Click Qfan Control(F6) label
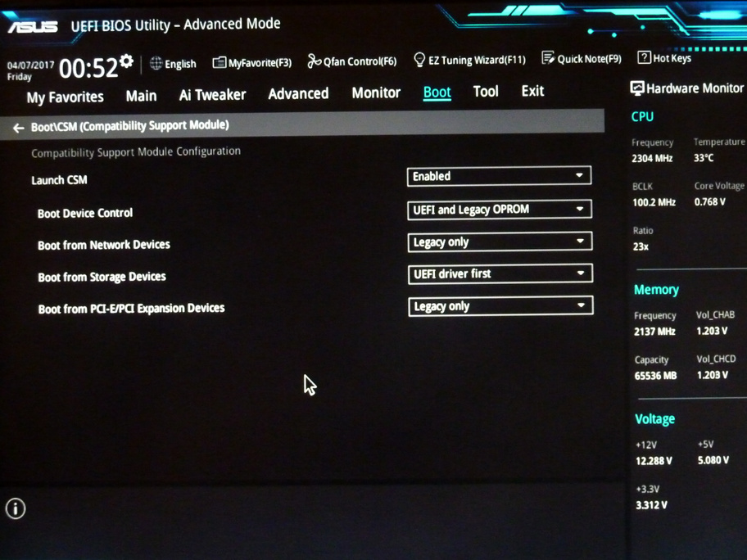Screen dimensions: 747x560 tap(360, 61)
